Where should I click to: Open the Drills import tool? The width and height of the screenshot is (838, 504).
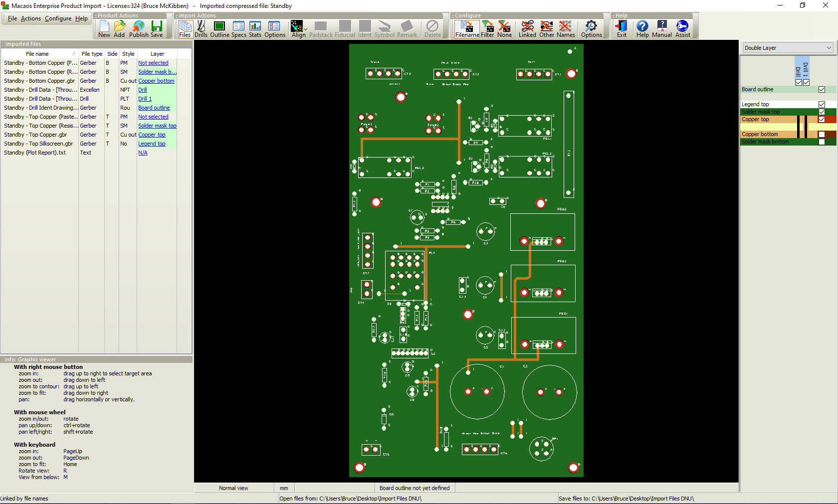pyautogui.click(x=201, y=27)
